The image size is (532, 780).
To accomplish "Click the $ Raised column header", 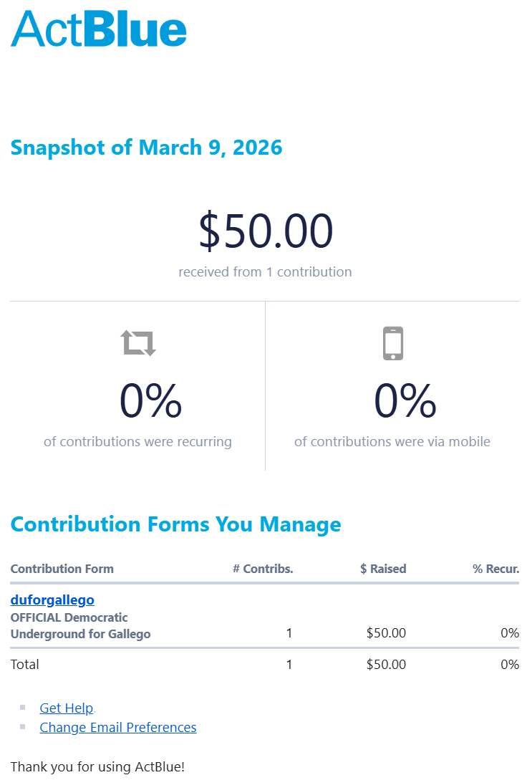I will 383,569.
